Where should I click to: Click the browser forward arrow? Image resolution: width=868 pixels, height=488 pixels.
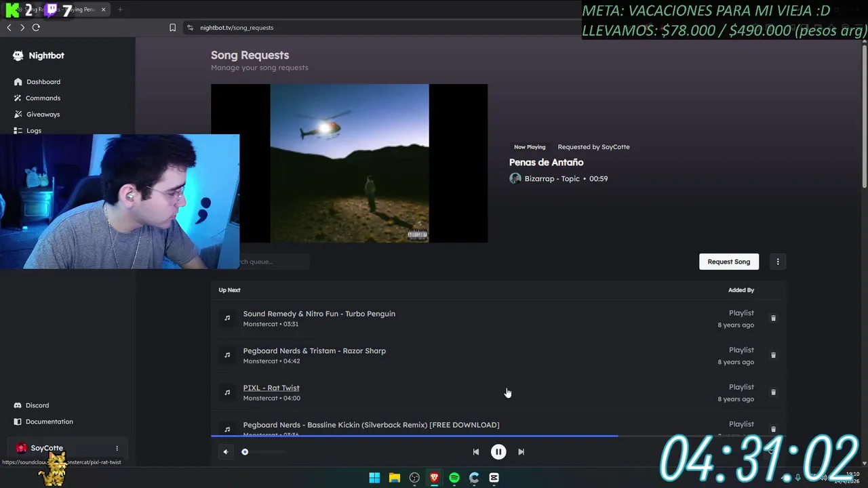(x=22, y=28)
